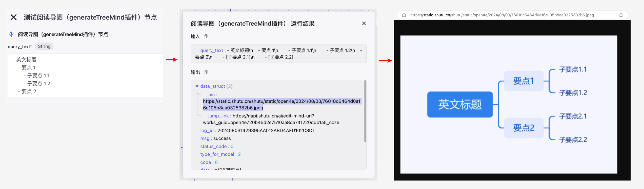Image resolution: width=644 pixels, height=189 pixels.
Task: Click the 要点1 node in the mind map
Action: click(x=524, y=81)
